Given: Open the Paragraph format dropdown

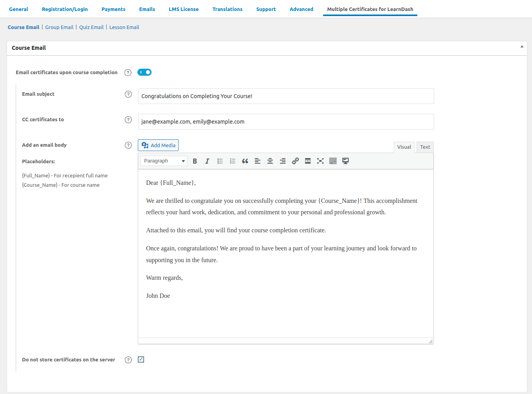Looking at the screenshot, I should pyautogui.click(x=164, y=161).
